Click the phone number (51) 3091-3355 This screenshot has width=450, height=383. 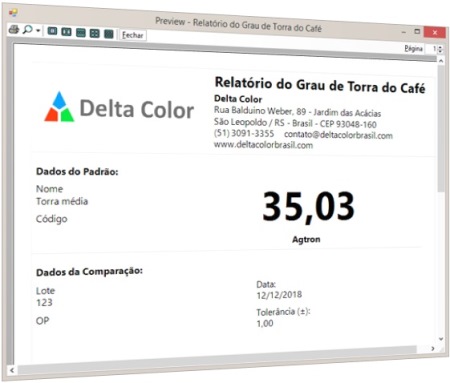(244, 133)
